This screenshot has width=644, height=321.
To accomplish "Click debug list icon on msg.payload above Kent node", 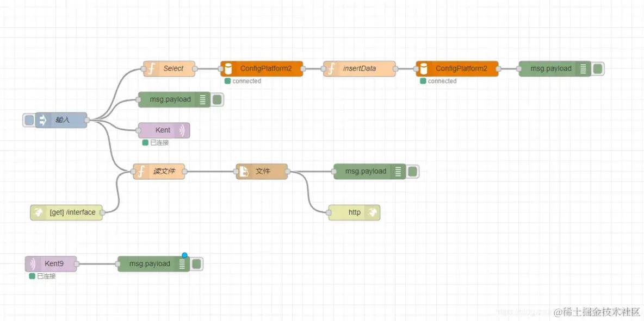I will 203,99.
